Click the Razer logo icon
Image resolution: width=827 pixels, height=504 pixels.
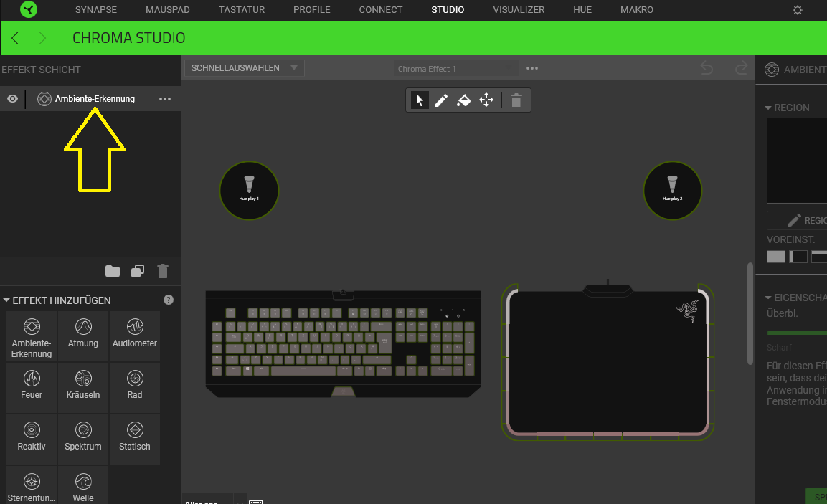pyautogui.click(x=29, y=9)
